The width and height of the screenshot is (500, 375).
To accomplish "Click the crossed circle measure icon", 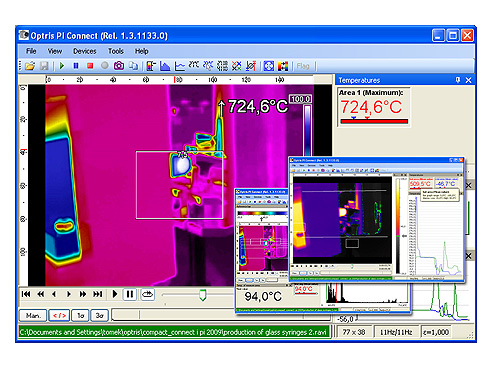I will (251, 66).
